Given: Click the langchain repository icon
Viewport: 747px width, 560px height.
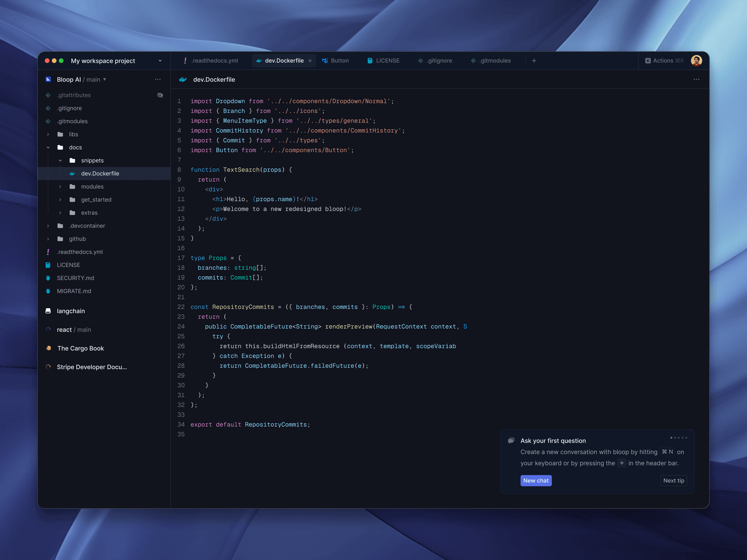Looking at the screenshot, I should (x=48, y=311).
